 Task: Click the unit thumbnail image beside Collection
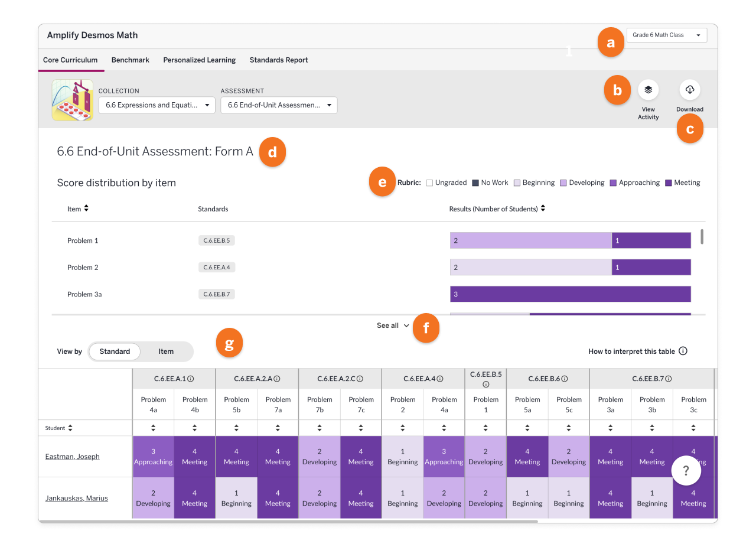(73, 100)
